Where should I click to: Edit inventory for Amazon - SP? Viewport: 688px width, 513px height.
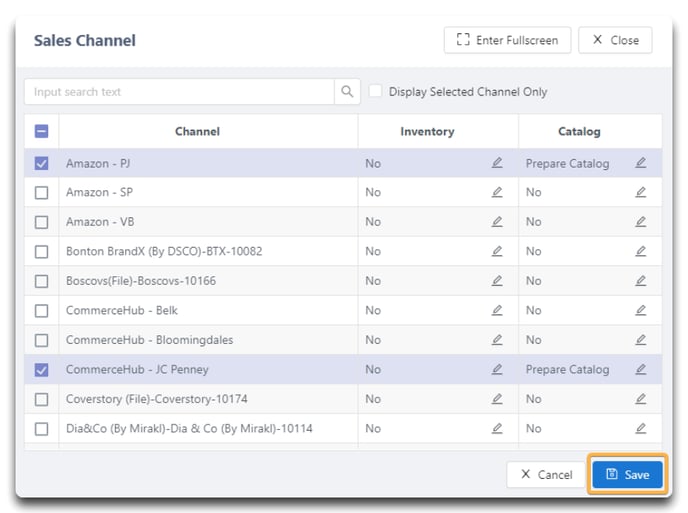coord(497,192)
